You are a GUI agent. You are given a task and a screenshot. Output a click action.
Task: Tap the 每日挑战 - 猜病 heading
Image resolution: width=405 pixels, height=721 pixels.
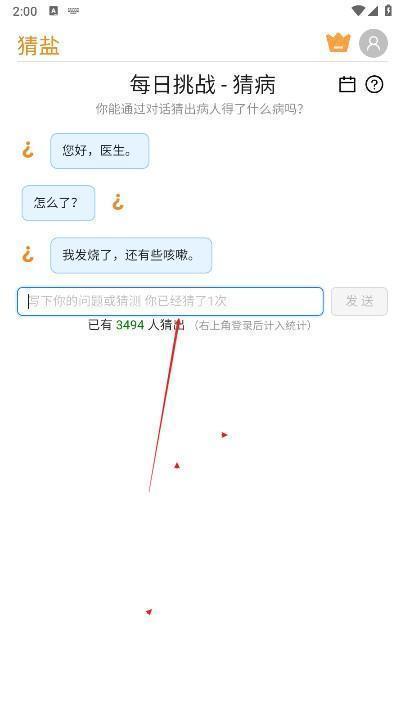[x=202, y=84]
